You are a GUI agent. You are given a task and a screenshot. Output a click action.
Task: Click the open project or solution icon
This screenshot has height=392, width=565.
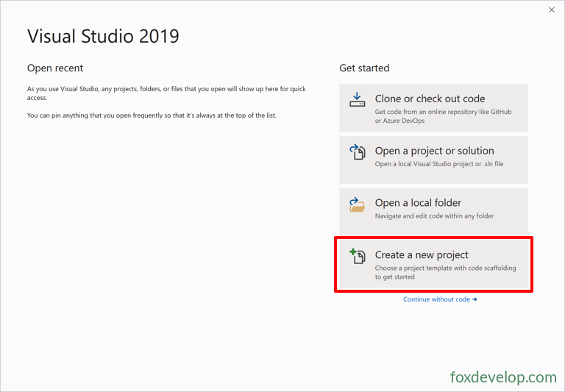[357, 152]
